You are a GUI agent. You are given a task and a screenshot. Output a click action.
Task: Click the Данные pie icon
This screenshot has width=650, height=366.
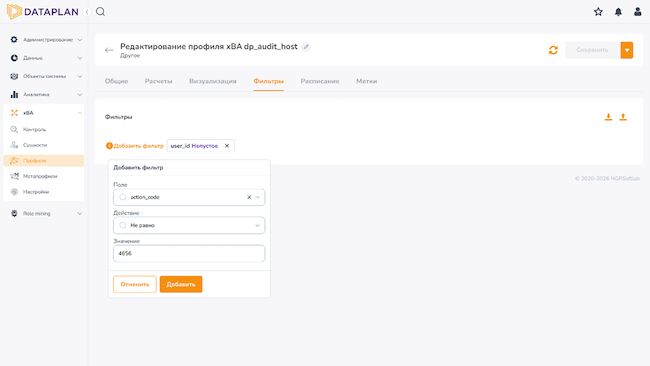(14, 58)
